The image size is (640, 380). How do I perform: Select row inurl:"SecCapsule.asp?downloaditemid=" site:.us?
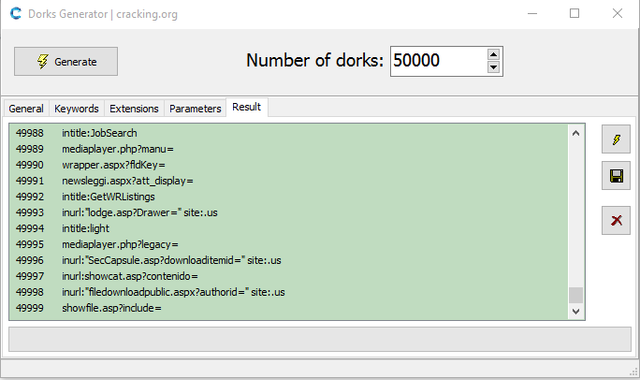[x=288, y=260]
